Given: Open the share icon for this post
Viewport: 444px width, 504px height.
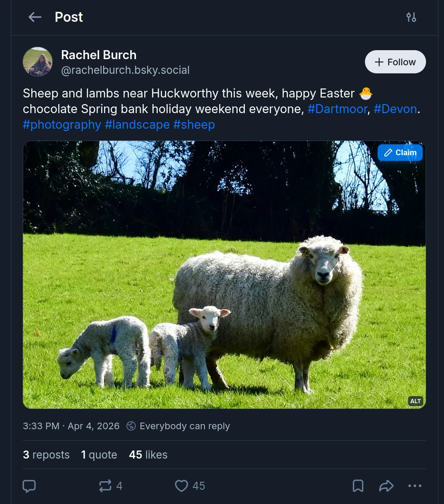Looking at the screenshot, I should 386,486.
